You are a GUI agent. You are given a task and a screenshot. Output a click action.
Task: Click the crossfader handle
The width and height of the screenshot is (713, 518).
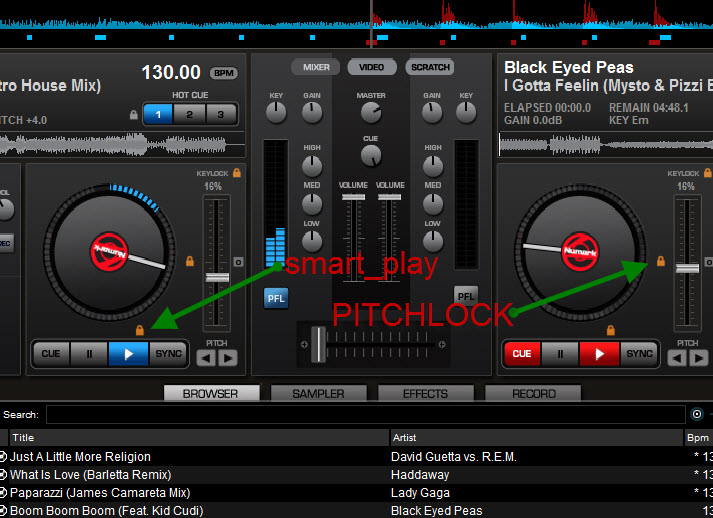[x=318, y=344]
